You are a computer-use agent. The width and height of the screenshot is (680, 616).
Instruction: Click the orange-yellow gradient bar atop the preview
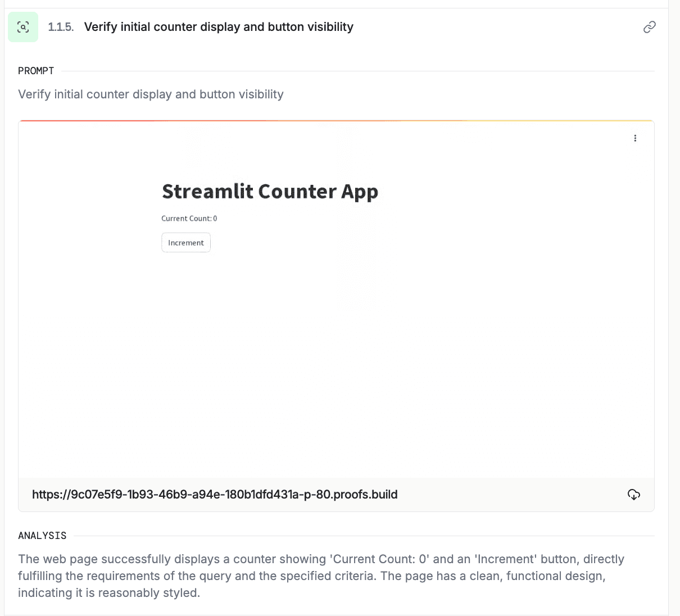[x=336, y=121]
